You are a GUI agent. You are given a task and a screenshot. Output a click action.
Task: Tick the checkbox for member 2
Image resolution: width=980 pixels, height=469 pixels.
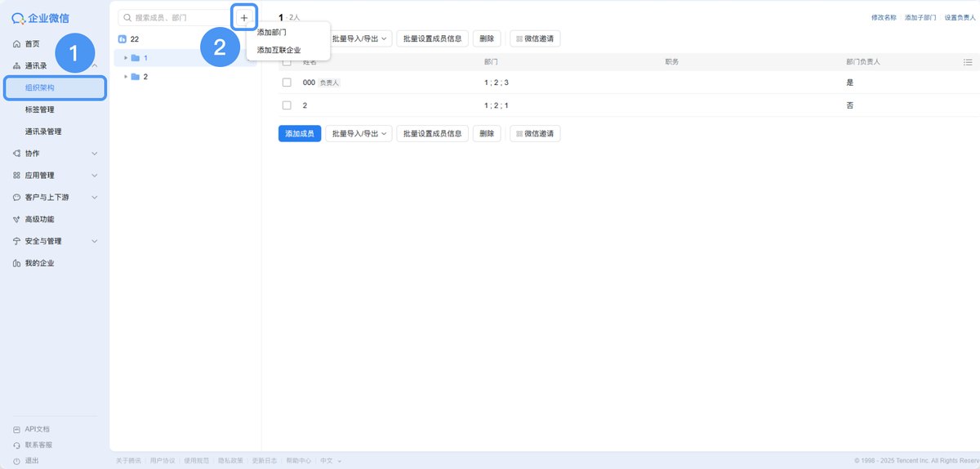tap(287, 105)
